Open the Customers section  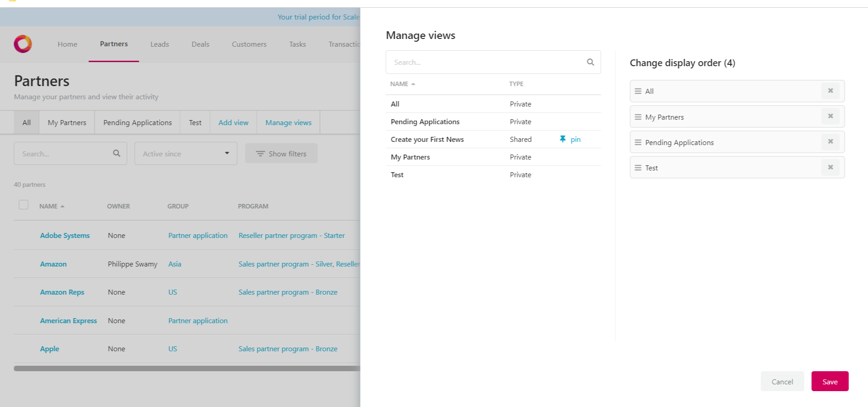[x=249, y=44]
